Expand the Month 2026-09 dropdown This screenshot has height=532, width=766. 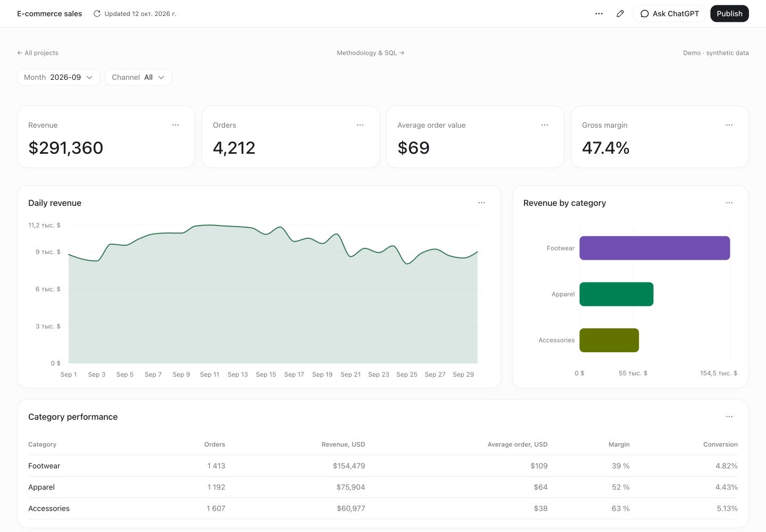(x=59, y=77)
